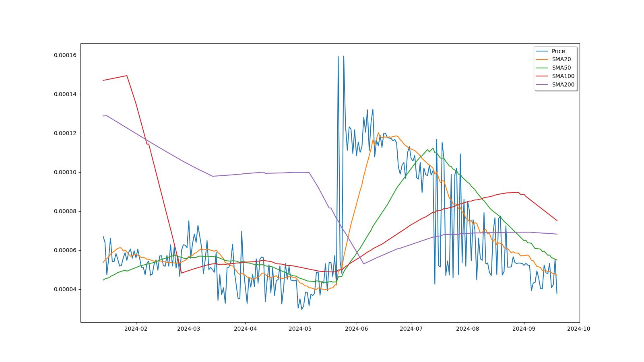The height and width of the screenshot is (362, 644).
Task: Click the SMA200 legend label
Action: (563, 85)
